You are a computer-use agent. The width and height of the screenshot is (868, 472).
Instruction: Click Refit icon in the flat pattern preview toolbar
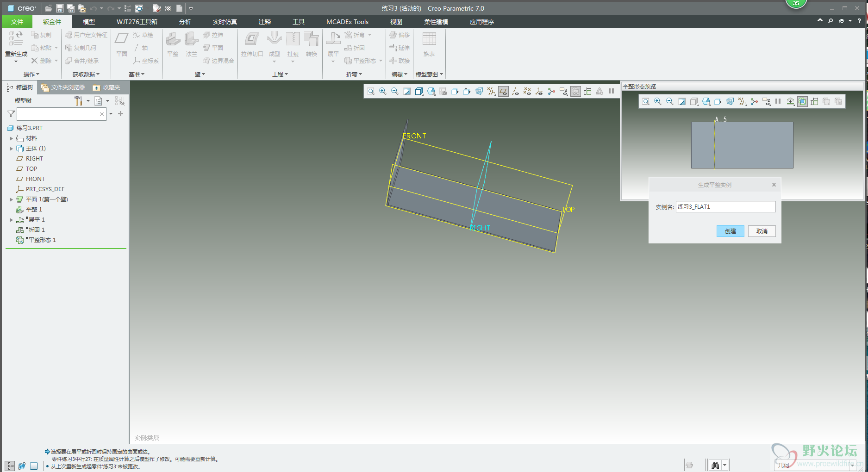pyautogui.click(x=646, y=102)
